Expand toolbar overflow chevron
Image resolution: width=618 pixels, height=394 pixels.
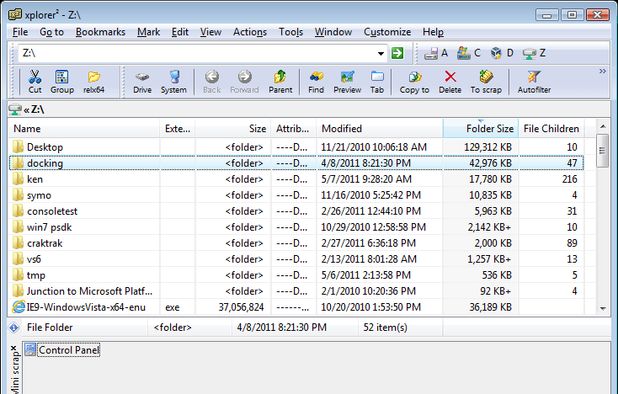[603, 71]
